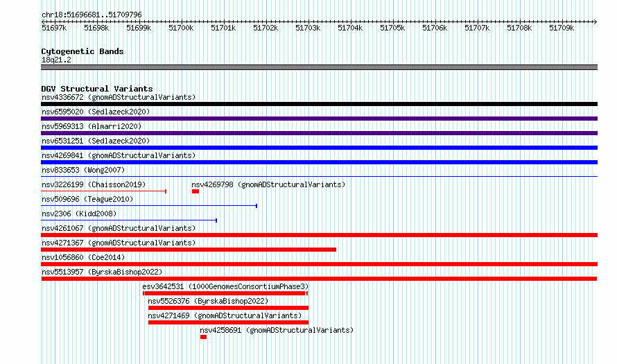Click the blue nsv4269841 variant bar
This screenshot has width=617, height=364.
coord(319,162)
